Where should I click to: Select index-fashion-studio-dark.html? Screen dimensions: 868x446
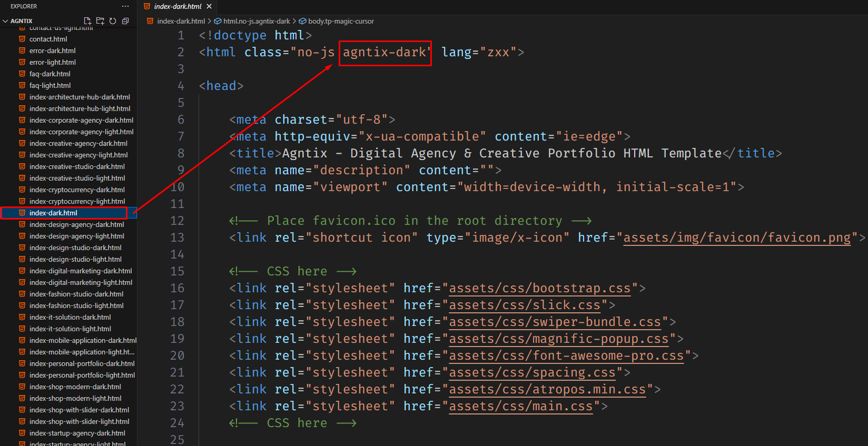[x=76, y=294]
